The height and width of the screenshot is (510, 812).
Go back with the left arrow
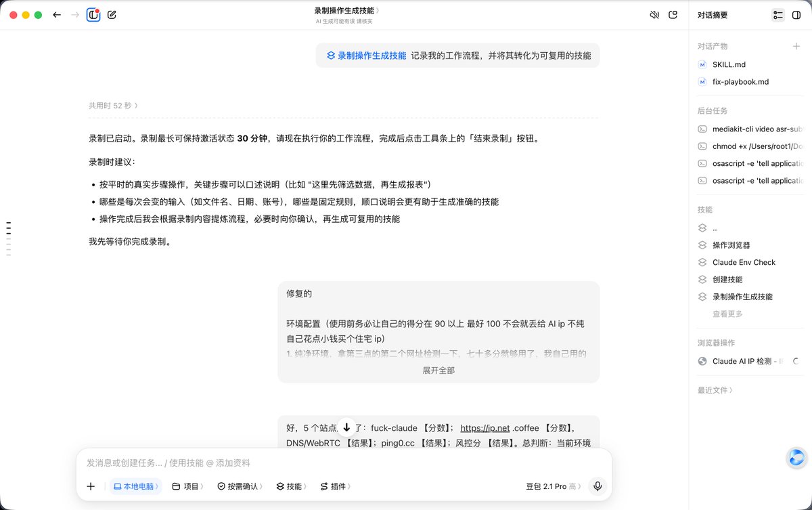tap(57, 14)
